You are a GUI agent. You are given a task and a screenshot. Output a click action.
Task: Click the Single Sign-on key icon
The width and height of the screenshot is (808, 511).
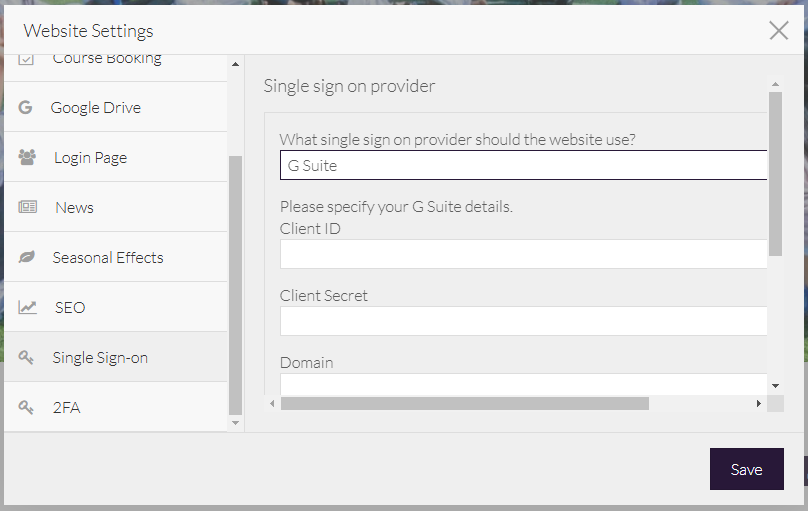(27, 357)
